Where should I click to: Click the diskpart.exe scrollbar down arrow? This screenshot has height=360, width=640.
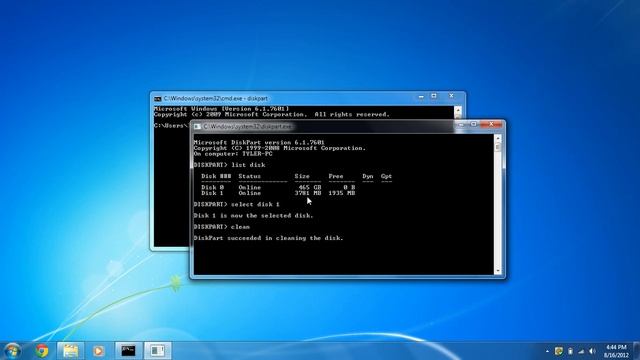click(x=498, y=271)
